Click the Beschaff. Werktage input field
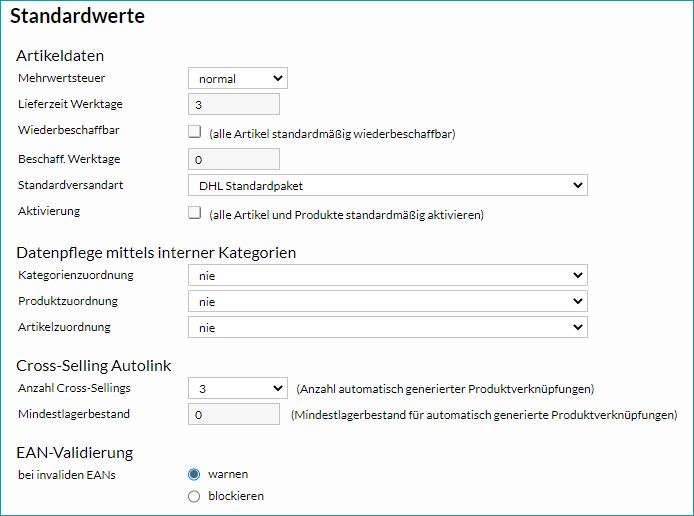Screen dimensions: 694x516 [x=234, y=159]
